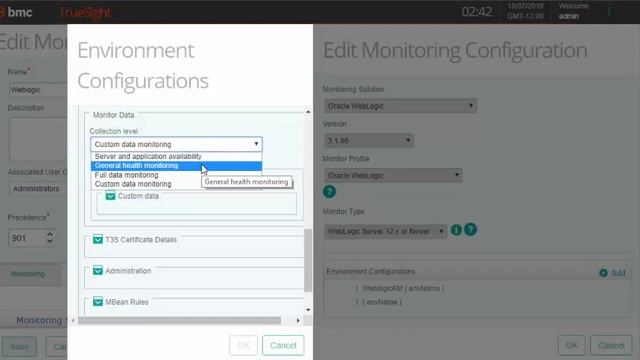
Task: Open the Monitor Profile Oracle WebLogic dropdown
Action: (x=393, y=176)
